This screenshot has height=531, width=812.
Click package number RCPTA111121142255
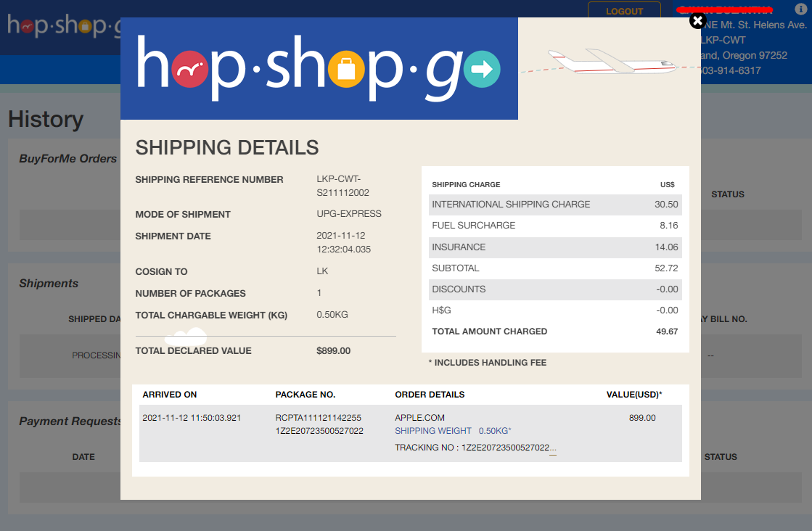tap(319, 418)
